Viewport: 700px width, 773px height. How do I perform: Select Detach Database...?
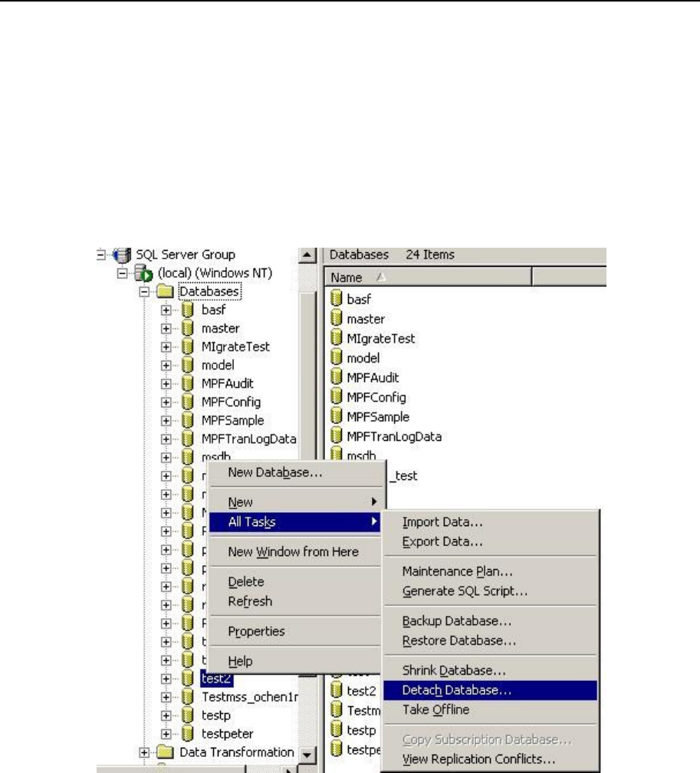[491, 690]
